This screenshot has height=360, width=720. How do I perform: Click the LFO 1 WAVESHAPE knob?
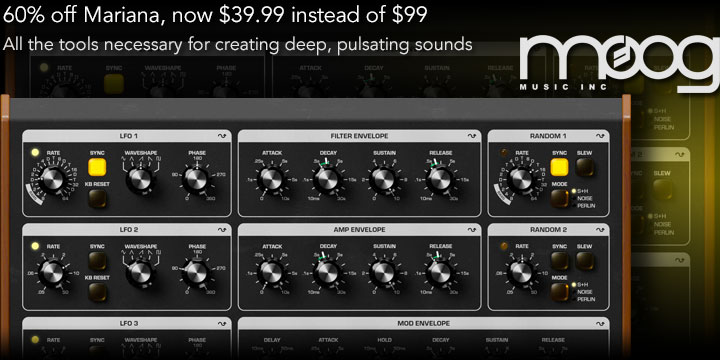coord(140,179)
